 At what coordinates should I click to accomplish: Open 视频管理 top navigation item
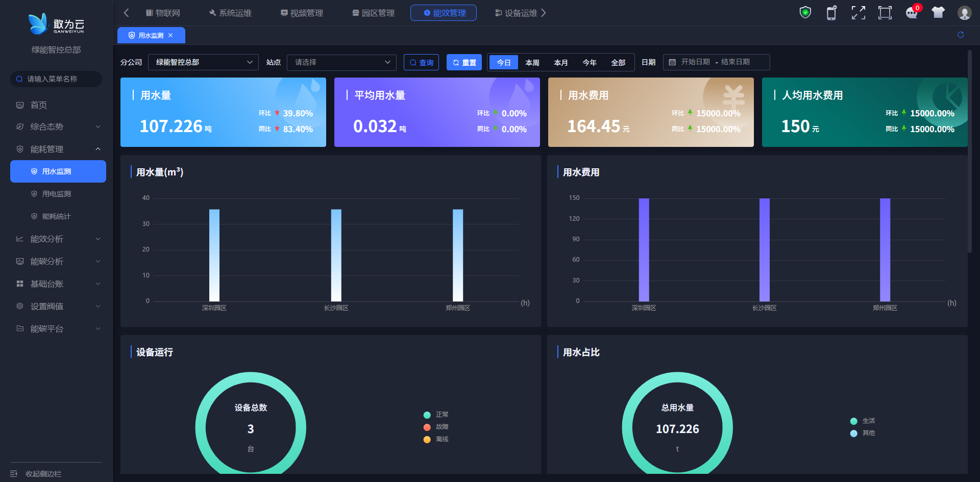point(302,13)
